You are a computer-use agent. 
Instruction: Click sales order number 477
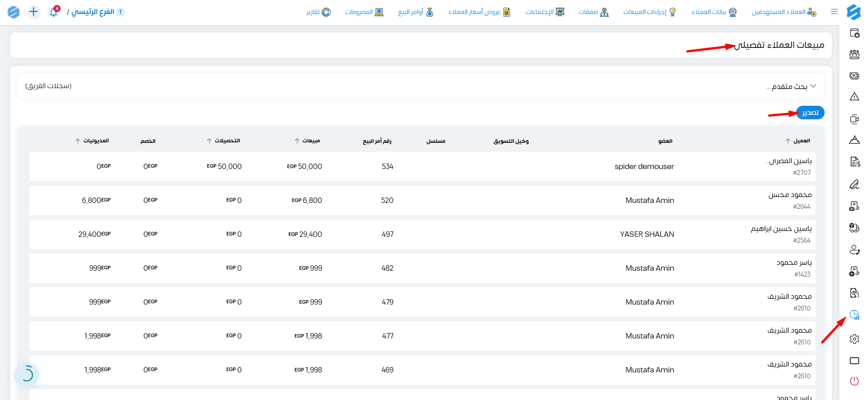click(x=387, y=336)
